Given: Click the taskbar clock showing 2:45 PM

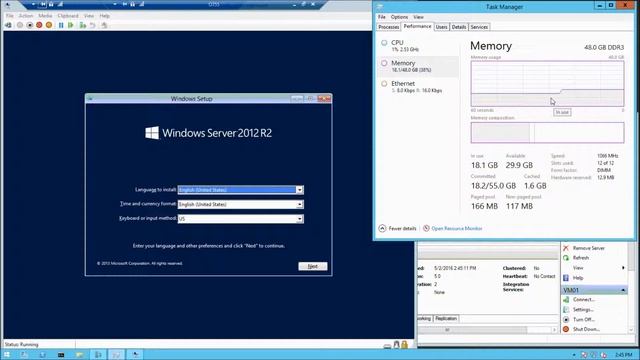Looking at the screenshot, I should [x=623, y=355].
